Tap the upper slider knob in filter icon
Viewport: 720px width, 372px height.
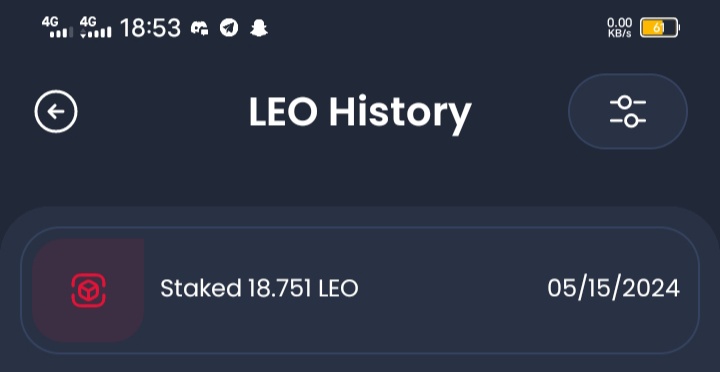624,102
